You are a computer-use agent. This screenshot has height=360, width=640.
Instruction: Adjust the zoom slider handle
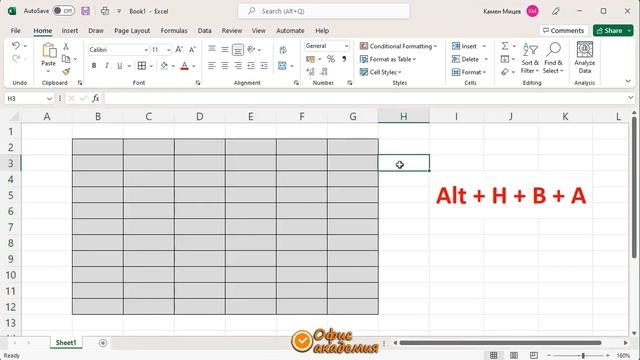[583, 356]
